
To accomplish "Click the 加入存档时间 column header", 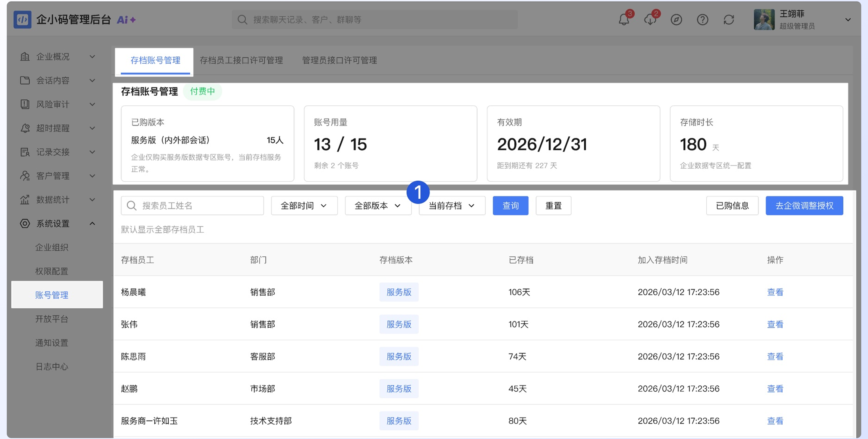I will 663,260.
